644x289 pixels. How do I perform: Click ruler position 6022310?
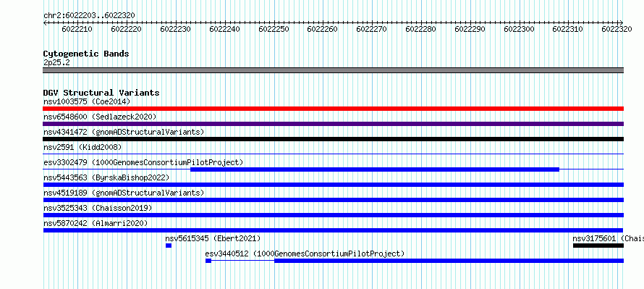567,29
